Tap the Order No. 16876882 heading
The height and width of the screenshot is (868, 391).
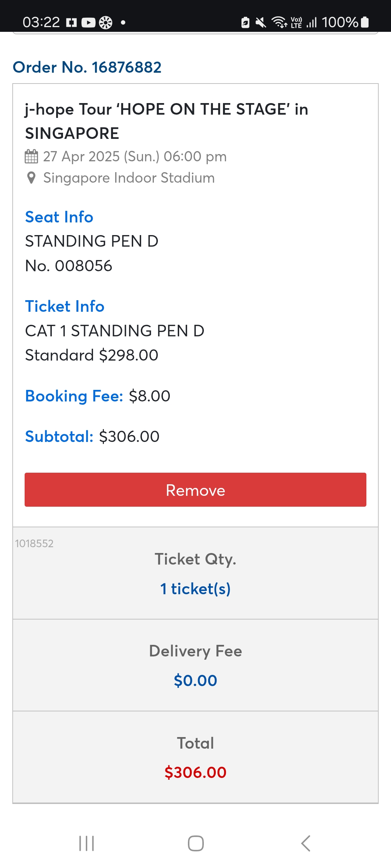(x=87, y=67)
